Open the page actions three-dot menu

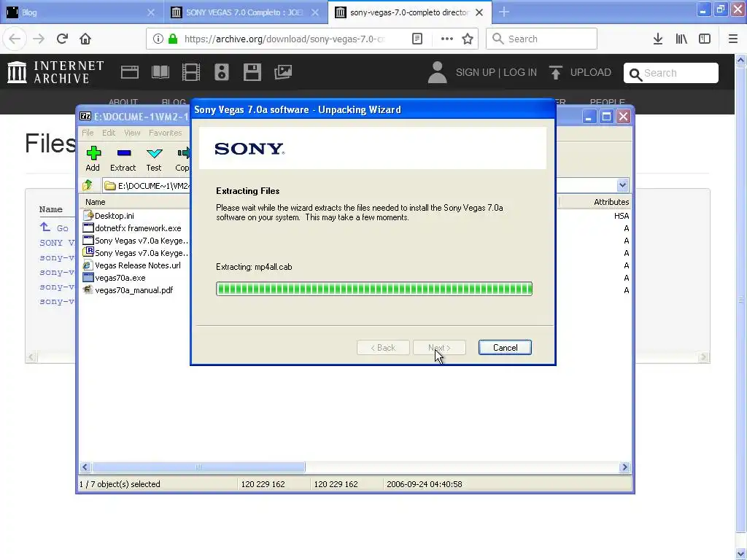(447, 39)
